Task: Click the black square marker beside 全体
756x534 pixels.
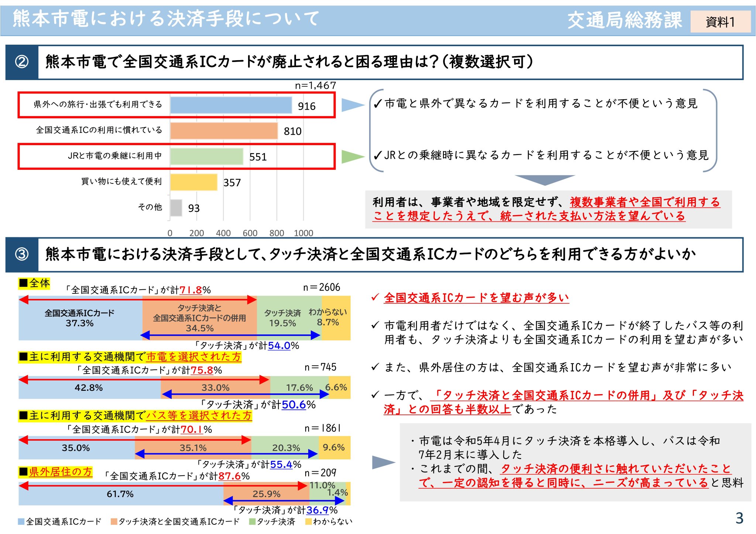Action: [24, 283]
